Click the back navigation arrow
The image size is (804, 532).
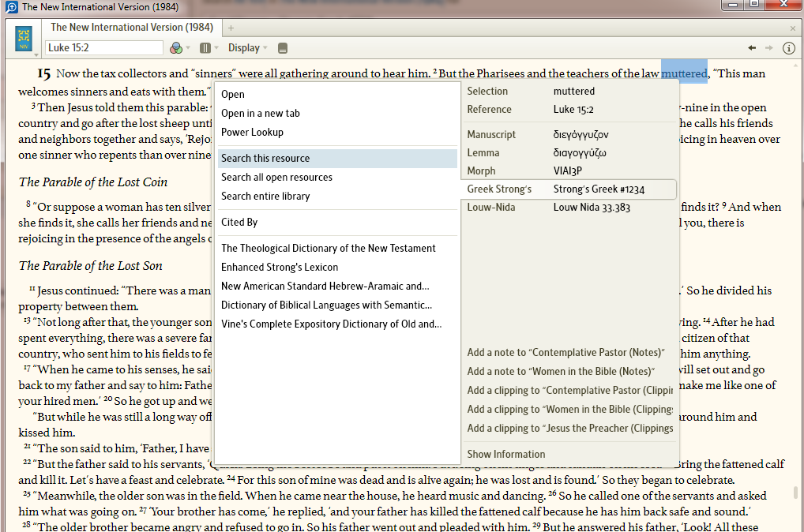pyautogui.click(x=752, y=48)
